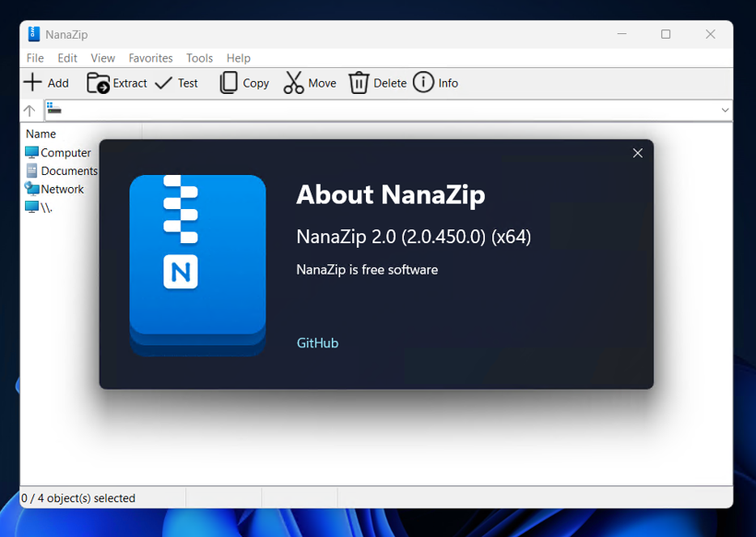
Task: Open the View menu
Action: [x=102, y=58]
